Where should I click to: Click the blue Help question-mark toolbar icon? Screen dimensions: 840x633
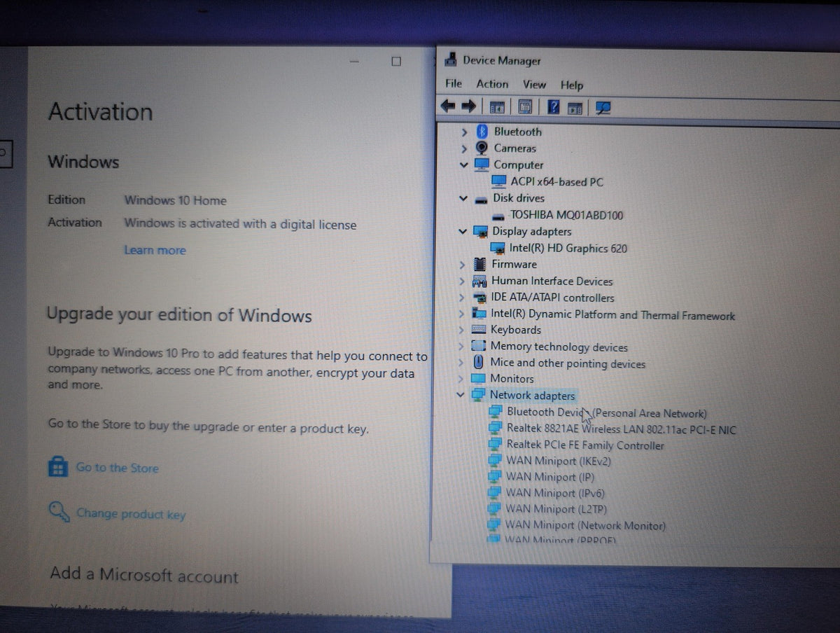tap(554, 107)
